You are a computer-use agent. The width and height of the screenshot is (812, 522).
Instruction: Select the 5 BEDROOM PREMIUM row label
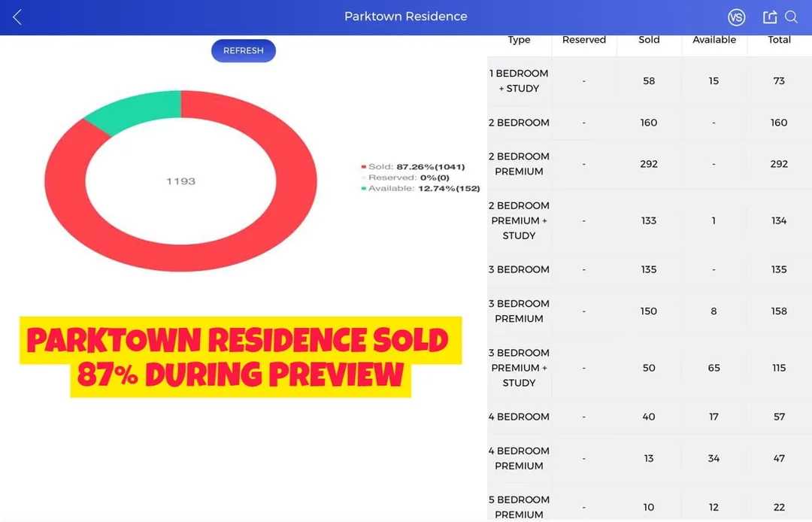519,507
